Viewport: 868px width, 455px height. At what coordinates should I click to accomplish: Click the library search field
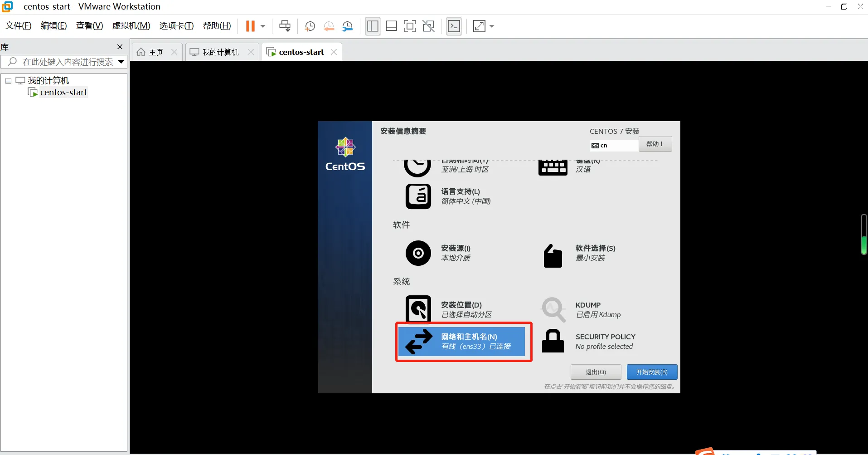coord(63,62)
